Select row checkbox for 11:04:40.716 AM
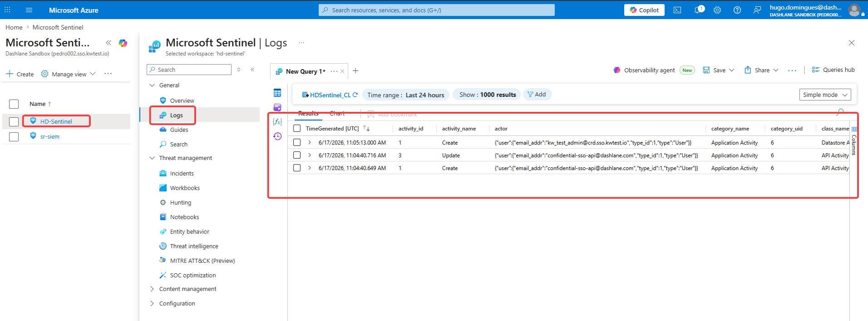868x321 pixels. click(297, 155)
